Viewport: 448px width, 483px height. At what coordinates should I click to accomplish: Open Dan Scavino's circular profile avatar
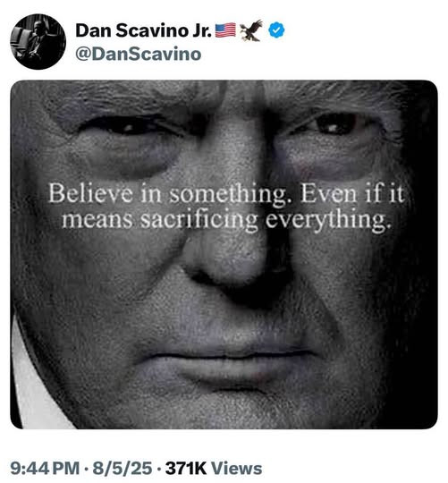(38, 41)
